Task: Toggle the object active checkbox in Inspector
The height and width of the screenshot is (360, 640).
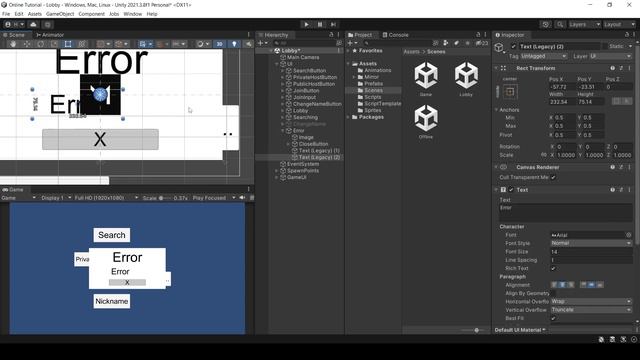Action: (513, 47)
